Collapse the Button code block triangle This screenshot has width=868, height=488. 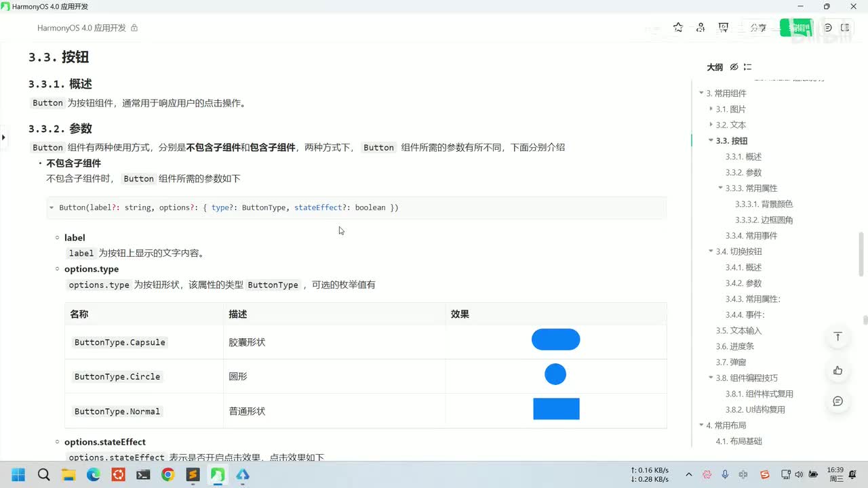point(52,207)
